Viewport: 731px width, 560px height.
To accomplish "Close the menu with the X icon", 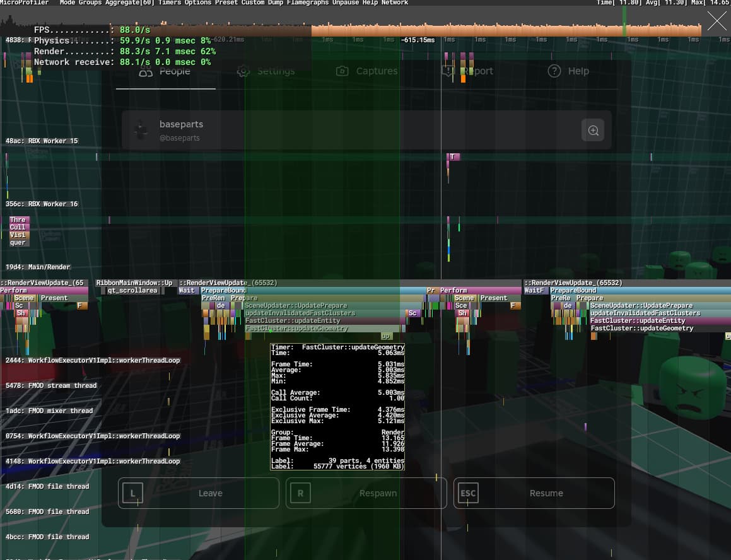I will tap(716, 21).
